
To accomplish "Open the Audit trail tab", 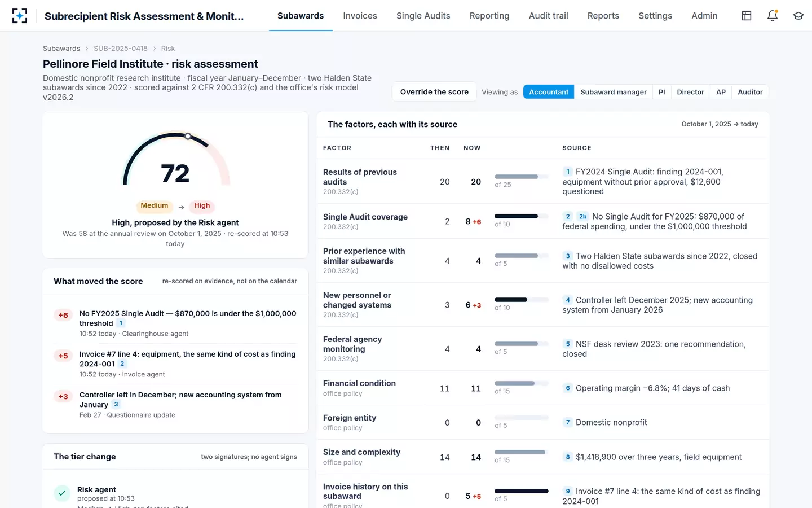I will pos(549,16).
